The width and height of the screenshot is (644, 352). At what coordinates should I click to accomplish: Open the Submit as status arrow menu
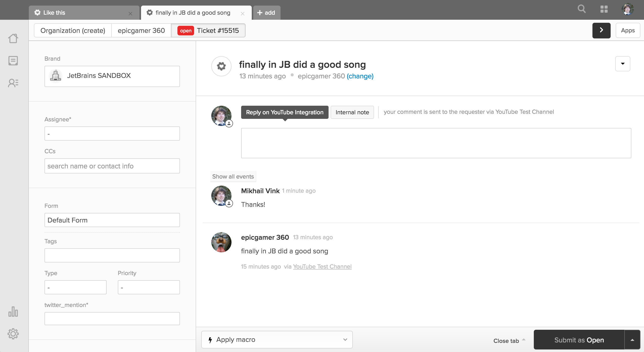click(632, 340)
